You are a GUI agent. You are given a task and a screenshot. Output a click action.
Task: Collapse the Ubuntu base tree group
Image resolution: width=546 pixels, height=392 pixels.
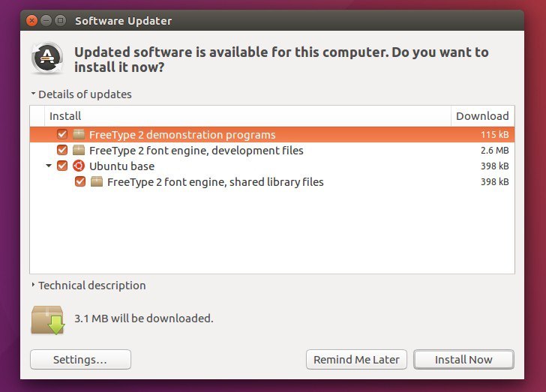49,166
